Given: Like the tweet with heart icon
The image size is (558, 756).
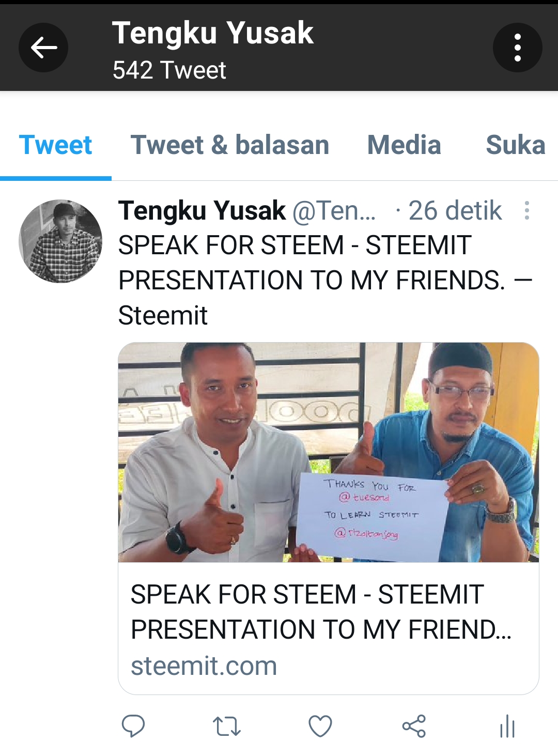Looking at the screenshot, I should (320, 726).
